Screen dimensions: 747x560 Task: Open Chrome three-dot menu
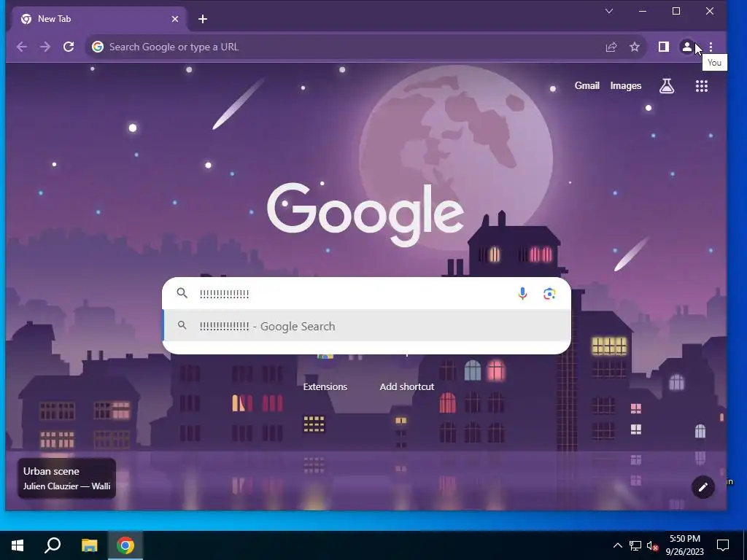coord(711,47)
